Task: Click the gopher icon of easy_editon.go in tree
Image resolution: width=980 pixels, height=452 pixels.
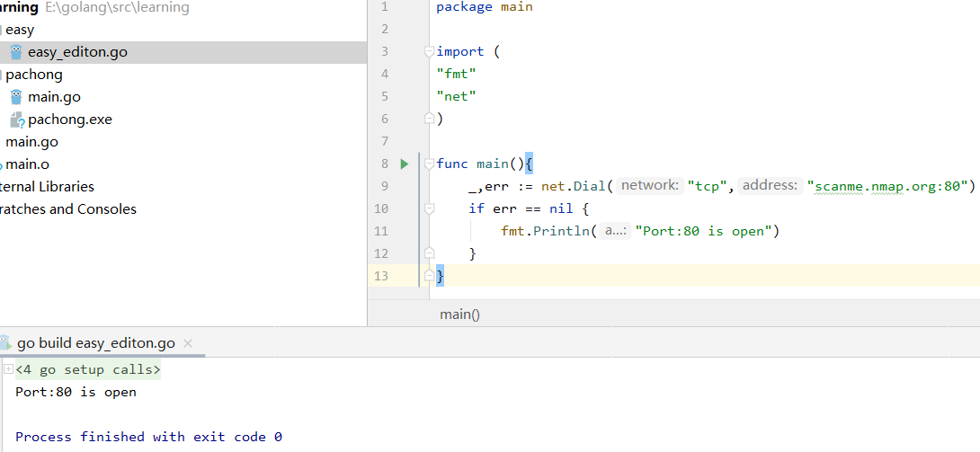Action: coord(15,52)
